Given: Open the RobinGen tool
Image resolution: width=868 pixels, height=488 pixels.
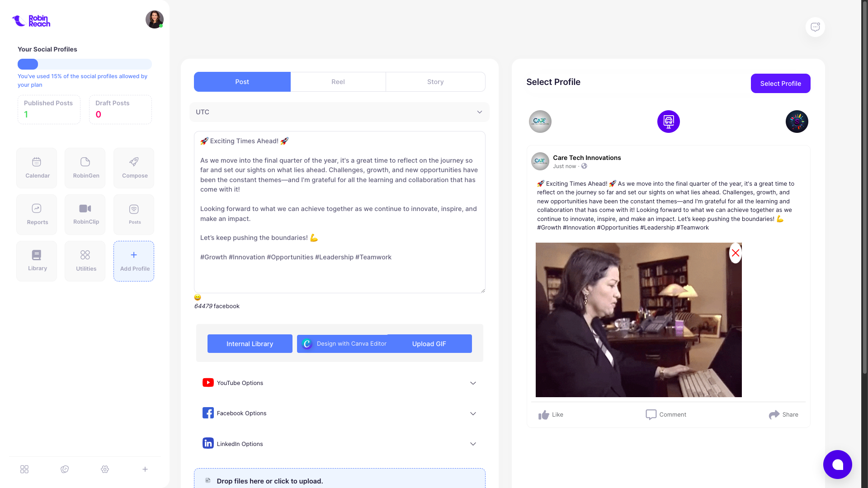Looking at the screenshot, I should point(85,168).
